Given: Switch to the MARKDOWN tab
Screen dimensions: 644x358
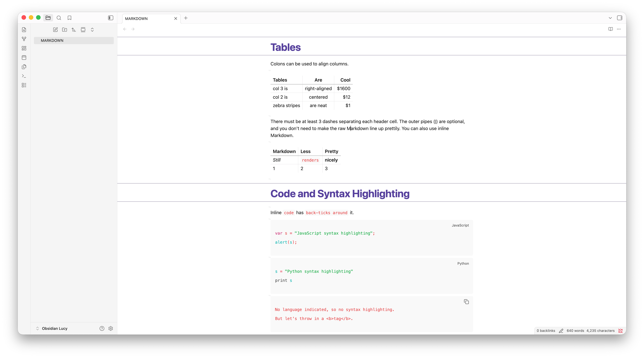Looking at the screenshot, I should (x=148, y=19).
